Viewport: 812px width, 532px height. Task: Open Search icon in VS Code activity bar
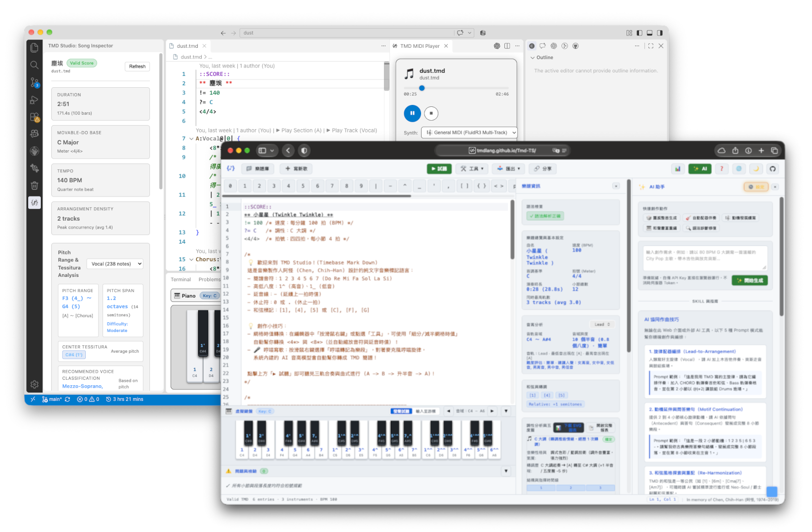pyautogui.click(x=34, y=65)
